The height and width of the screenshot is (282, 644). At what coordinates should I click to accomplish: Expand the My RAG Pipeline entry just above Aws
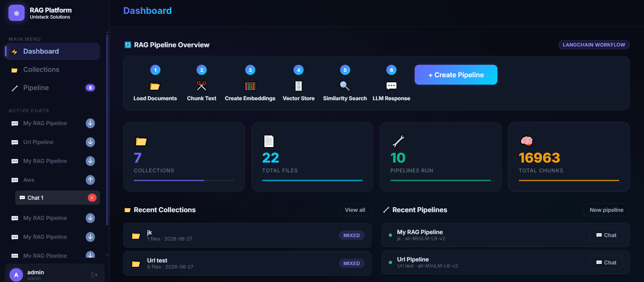click(x=90, y=161)
